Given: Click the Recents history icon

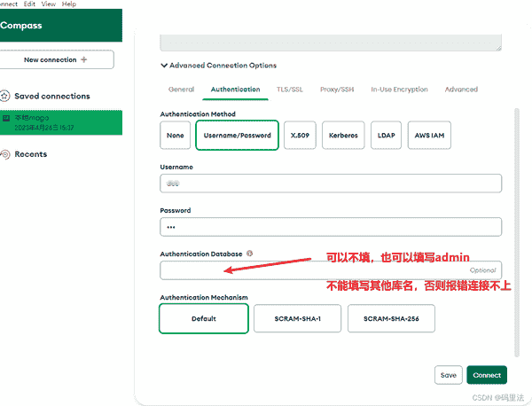Looking at the screenshot, I should tap(4, 154).
